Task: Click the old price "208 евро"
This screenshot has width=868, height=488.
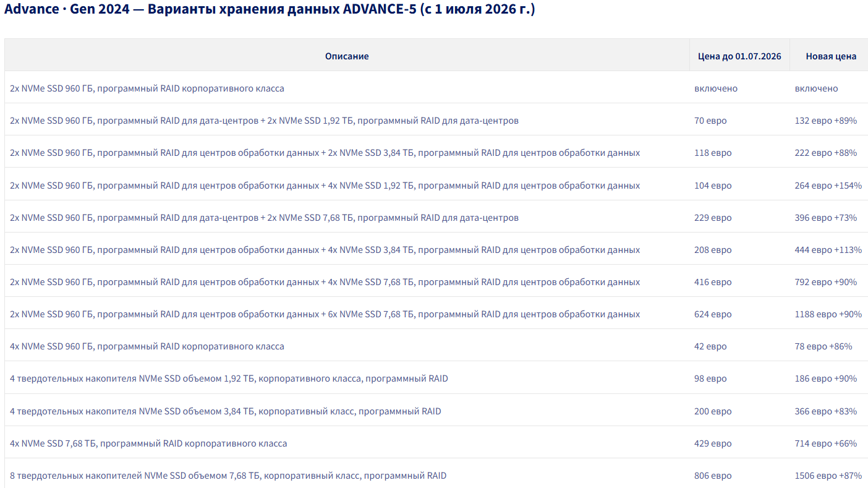Action: pyautogui.click(x=713, y=250)
